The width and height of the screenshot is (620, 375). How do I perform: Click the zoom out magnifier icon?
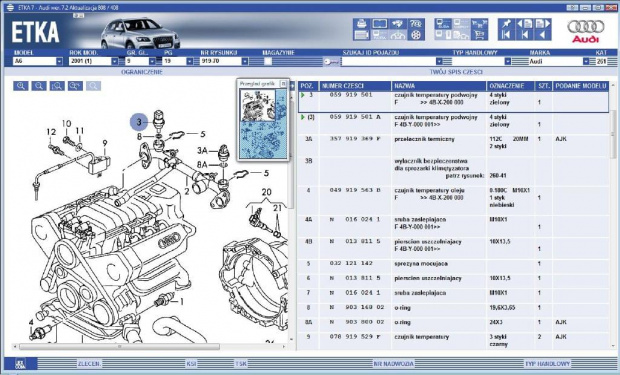click(x=39, y=86)
